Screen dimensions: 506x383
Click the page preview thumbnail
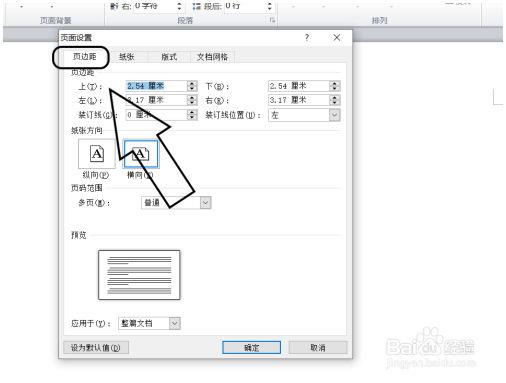139,275
